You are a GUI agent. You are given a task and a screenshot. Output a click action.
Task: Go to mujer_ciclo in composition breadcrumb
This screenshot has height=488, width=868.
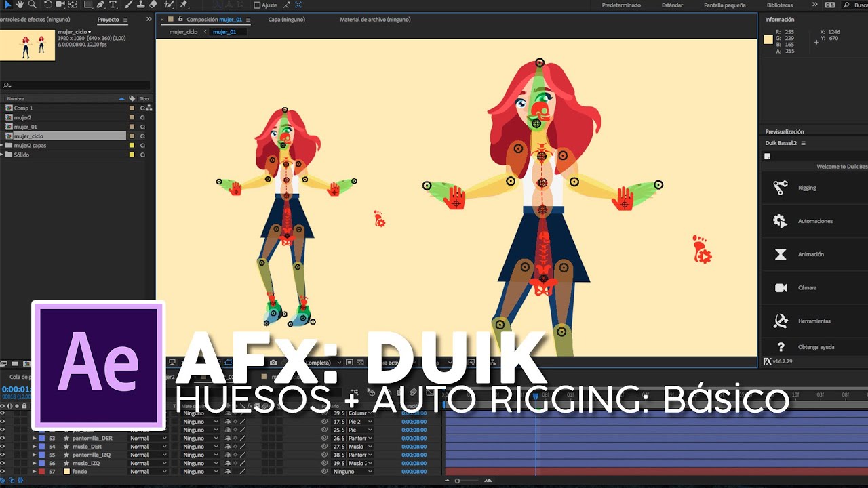183,32
